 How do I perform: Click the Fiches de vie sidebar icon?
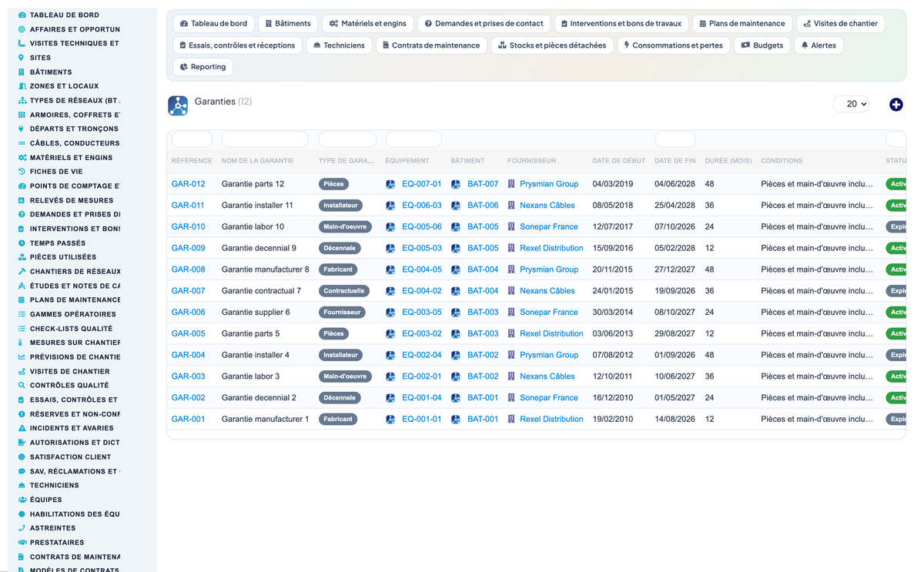coord(22,172)
